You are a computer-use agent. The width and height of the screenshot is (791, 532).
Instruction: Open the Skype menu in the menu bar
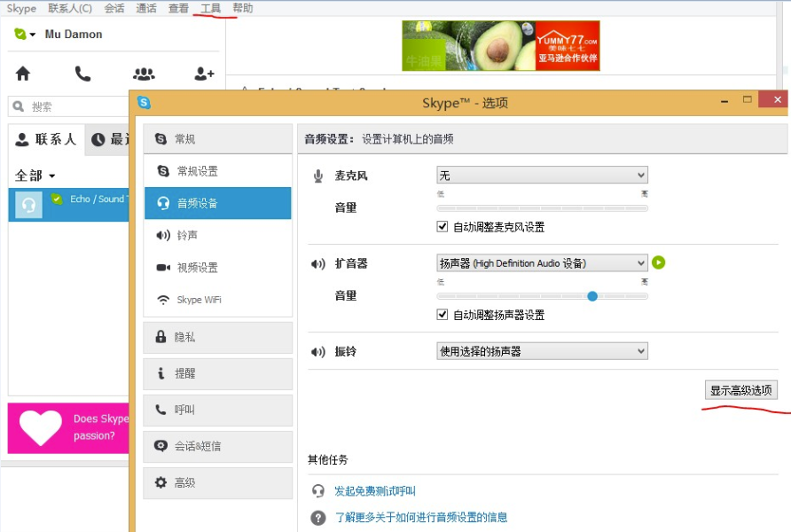coord(21,8)
